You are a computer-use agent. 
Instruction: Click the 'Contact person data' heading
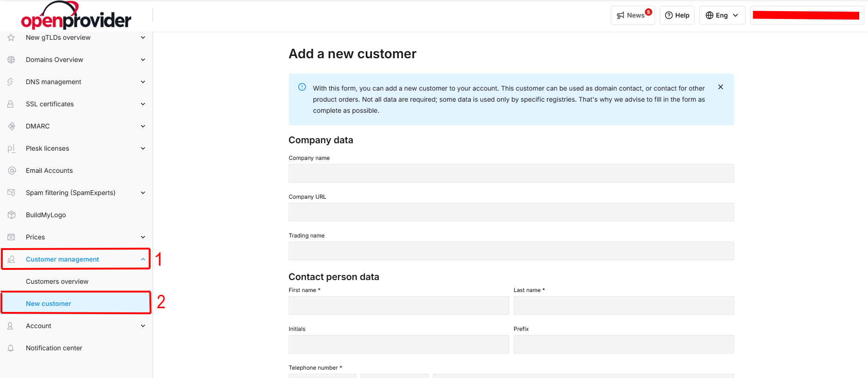334,277
